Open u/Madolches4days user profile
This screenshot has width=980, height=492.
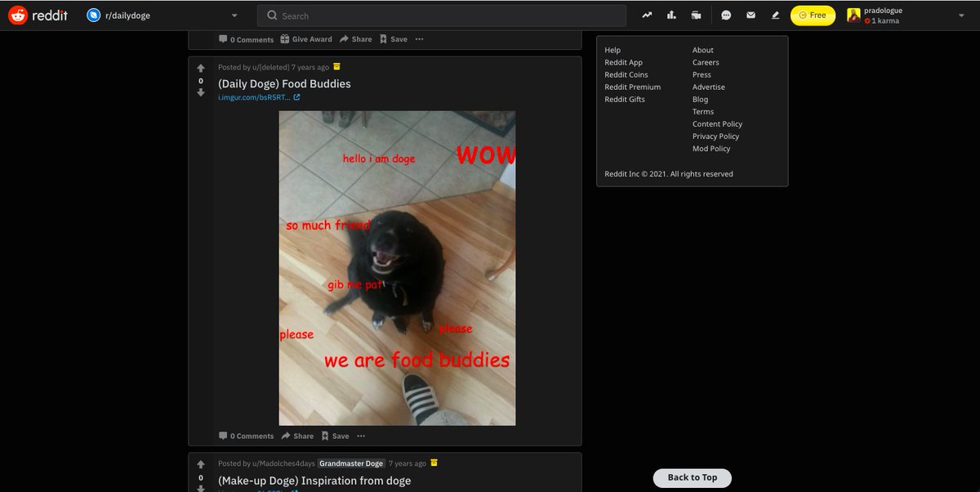pos(283,463)
